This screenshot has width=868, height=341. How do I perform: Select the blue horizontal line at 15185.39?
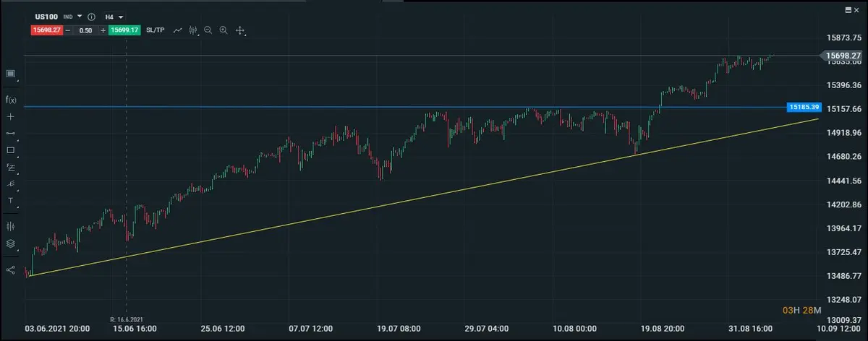405,107
